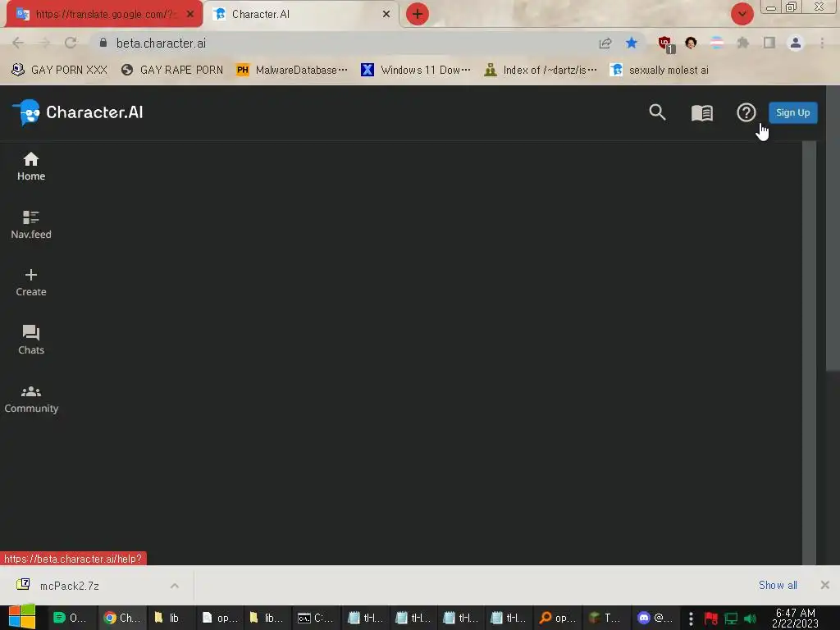Expand options chevron for mcPack2.7z

point(175,586)
